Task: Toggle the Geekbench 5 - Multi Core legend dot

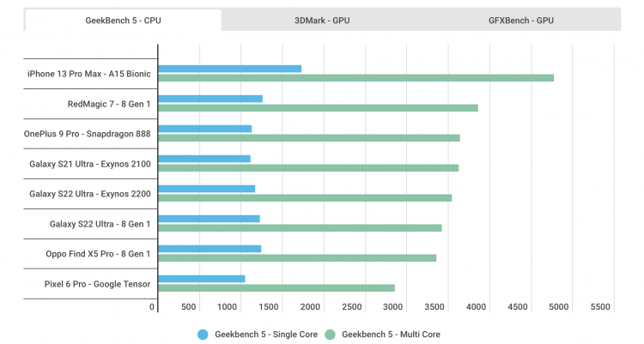Action: pos(331,335)
